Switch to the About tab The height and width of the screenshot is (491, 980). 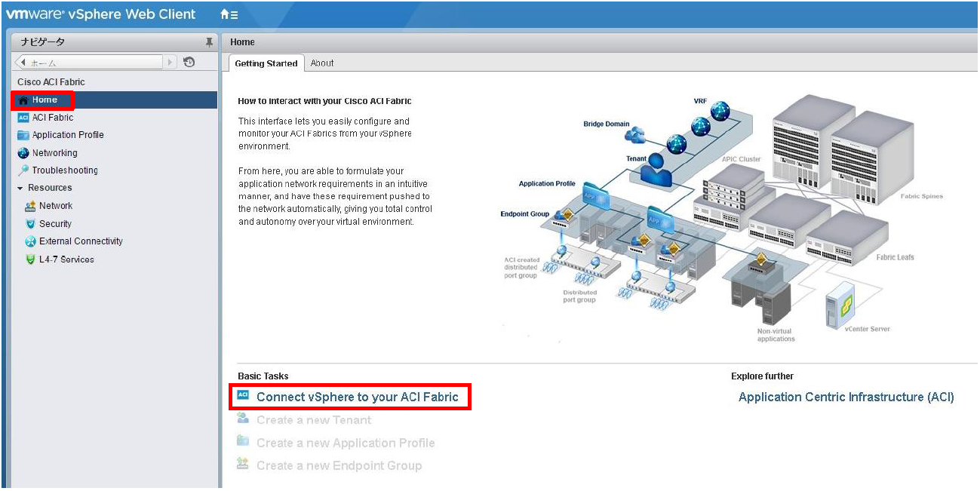tap(322, 63)
